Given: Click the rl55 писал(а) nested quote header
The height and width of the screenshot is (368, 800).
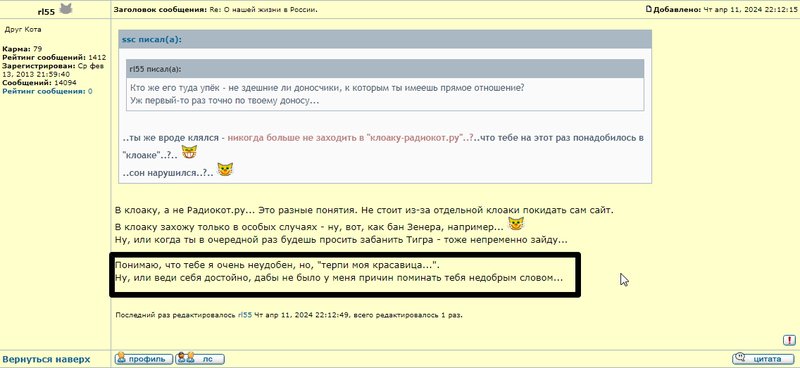Looking at the screenshot, I should 385,69.
